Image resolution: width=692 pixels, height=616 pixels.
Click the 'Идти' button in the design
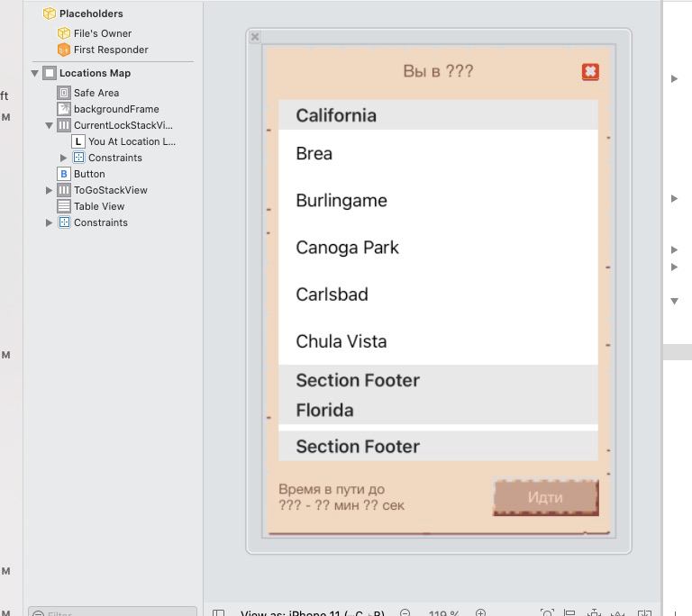coord(545,498)
